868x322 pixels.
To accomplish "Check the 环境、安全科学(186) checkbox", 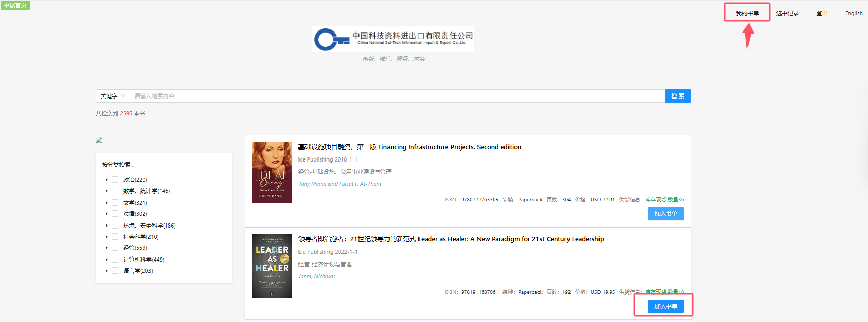I will coord(115,226).
